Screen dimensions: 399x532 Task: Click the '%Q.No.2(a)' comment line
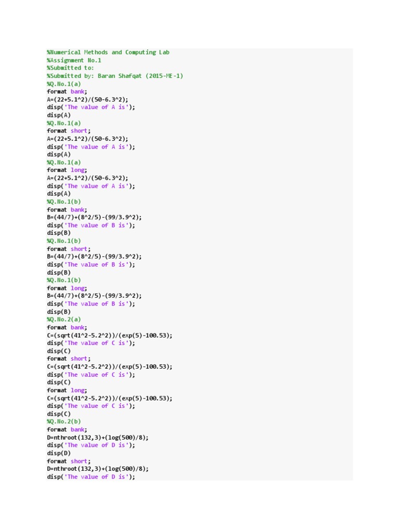pos(64,320)
